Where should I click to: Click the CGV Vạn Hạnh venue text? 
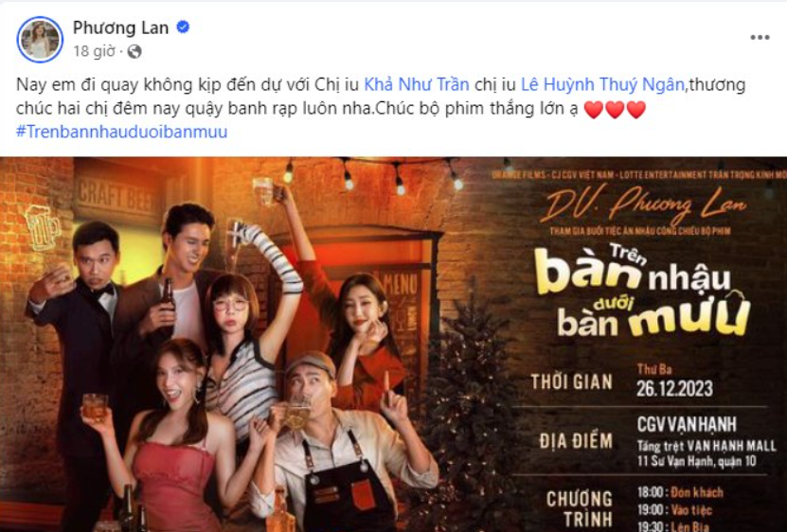tap(687, 425)
